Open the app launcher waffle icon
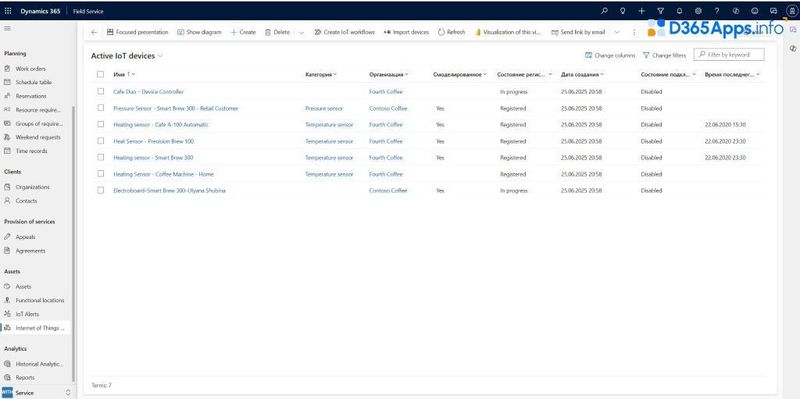Screen dimensions: 800x399 [8, 11]
